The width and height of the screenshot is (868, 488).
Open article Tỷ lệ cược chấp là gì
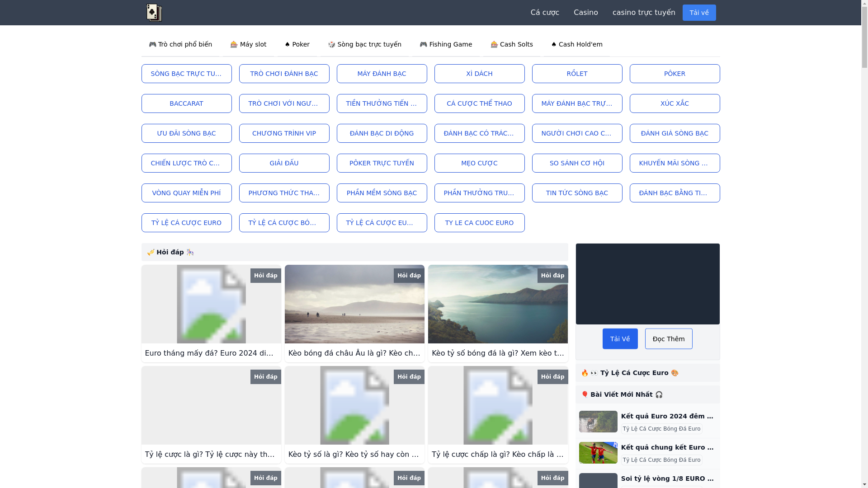coord(498,454)
